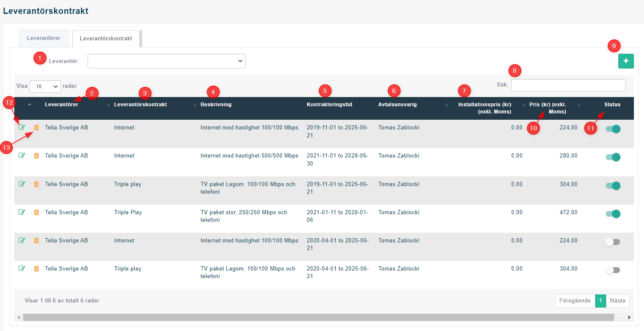Sort table by Pris (kr) column
Image resolution: width=644 pixels, height=331 pixels.
[548, 108]
